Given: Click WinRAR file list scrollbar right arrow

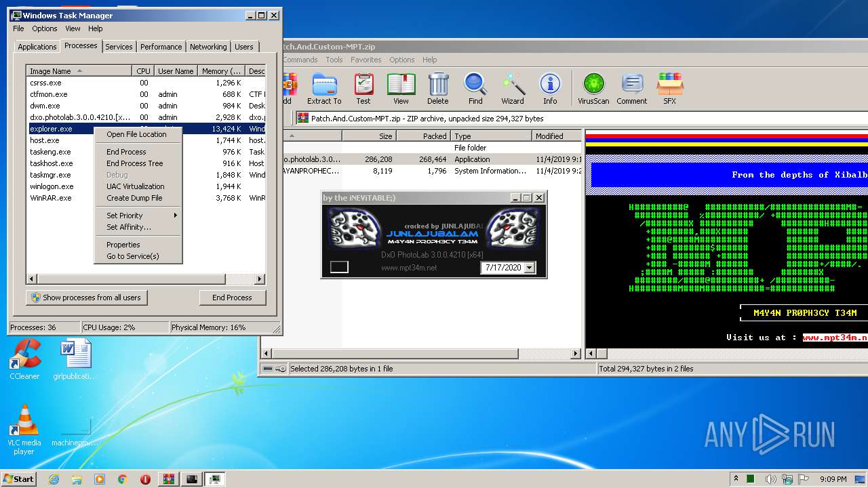Looking at the screenshot, I should [x=576, y=354].
